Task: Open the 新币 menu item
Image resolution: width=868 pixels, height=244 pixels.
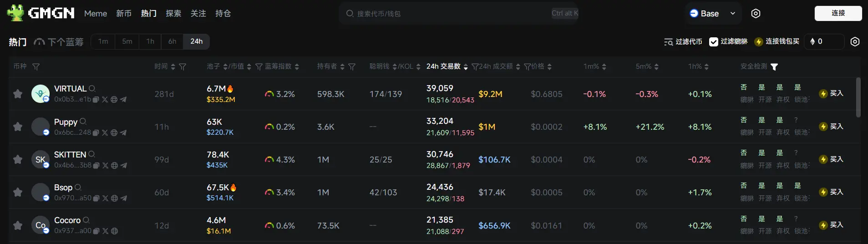Action: (x=124, y=14)
